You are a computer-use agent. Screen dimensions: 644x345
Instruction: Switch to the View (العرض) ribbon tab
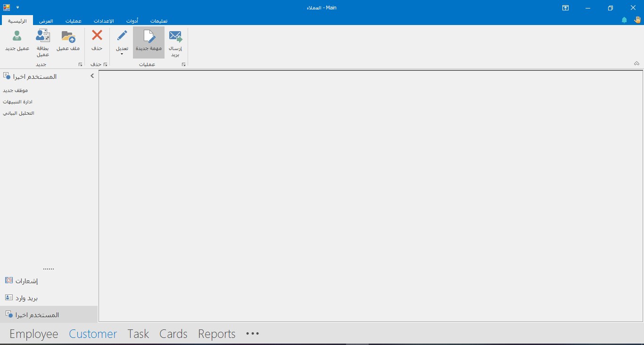pos(46,21)
